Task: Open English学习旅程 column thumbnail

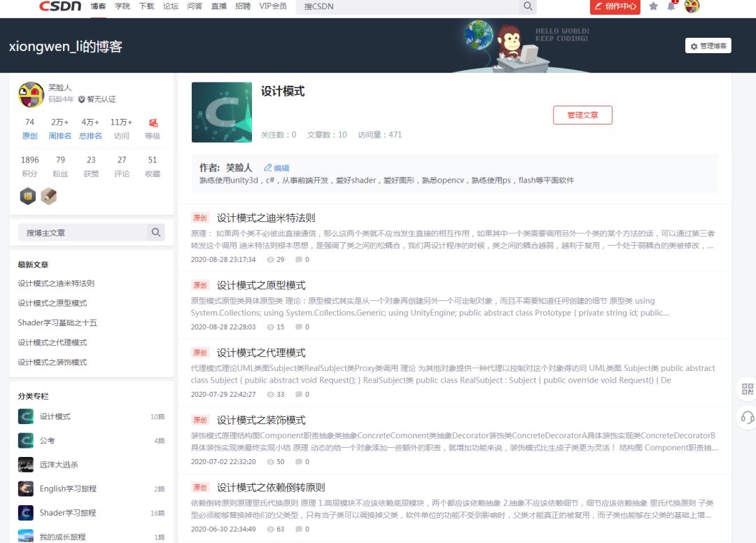Action: tap(26, 488)
